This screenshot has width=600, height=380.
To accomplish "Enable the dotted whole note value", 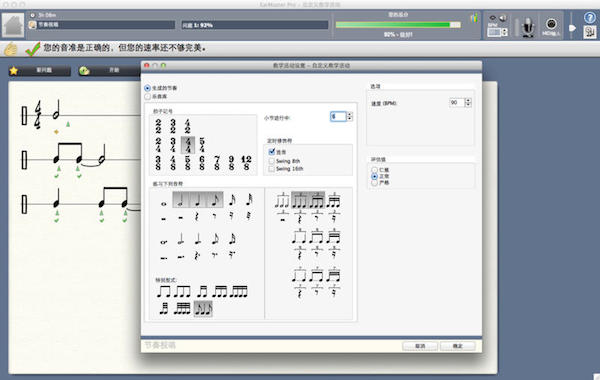I will tap(164, 242).
